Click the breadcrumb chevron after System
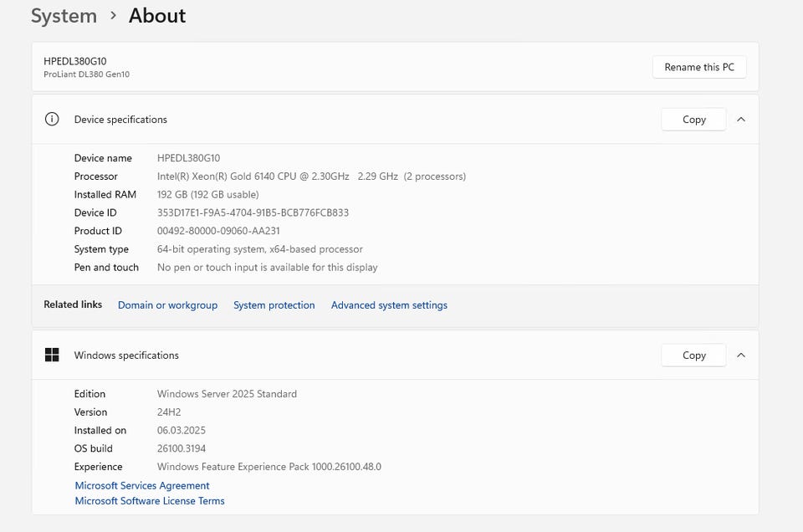 (113, 16)
